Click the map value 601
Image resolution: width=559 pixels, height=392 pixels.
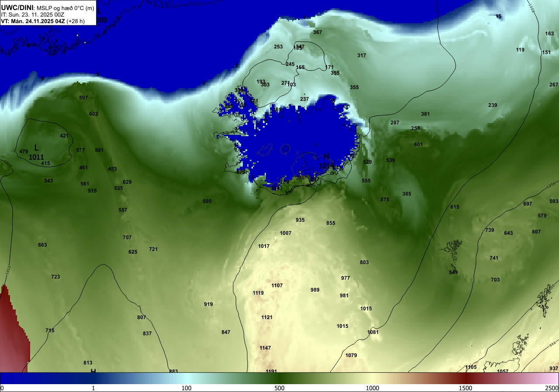pos(418,144)
